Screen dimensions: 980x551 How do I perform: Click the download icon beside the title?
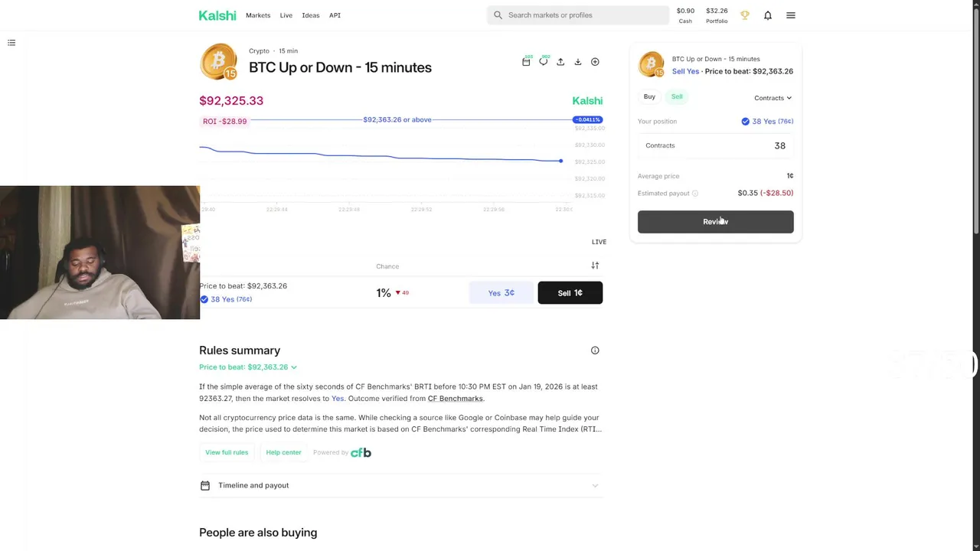coord(578,62)
